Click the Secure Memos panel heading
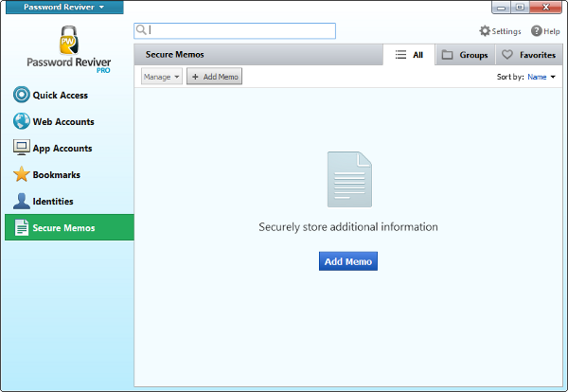This screenshot has height=392, width=568. point(174,54)
